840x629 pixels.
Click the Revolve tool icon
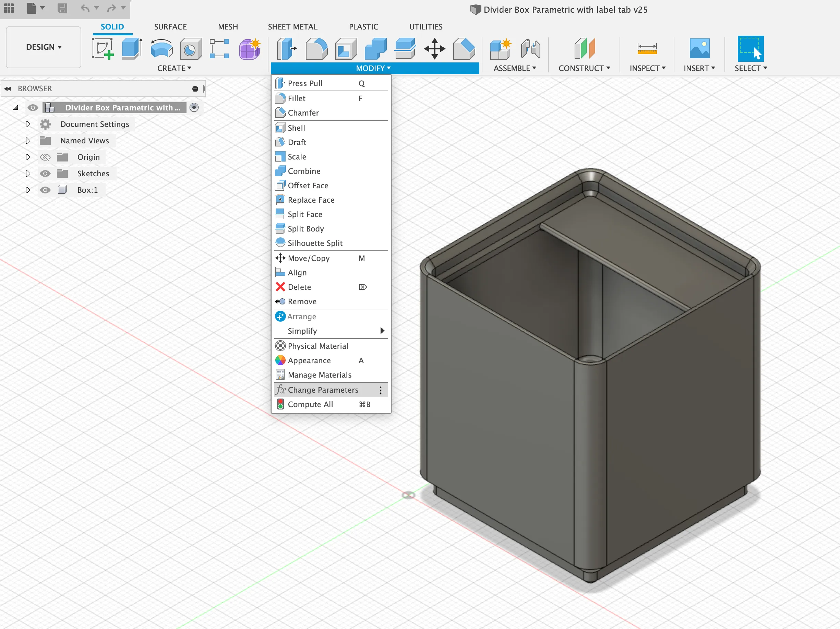(x=161, y=49)
